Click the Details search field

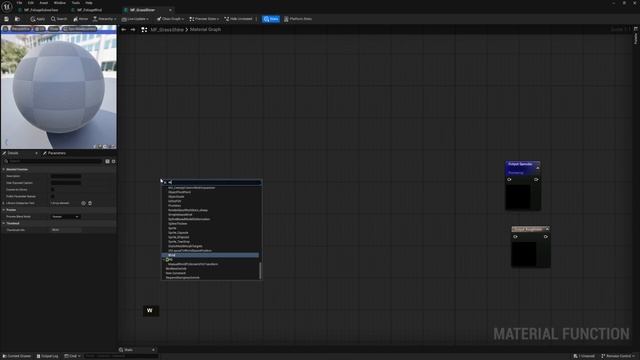pos(53,161)
